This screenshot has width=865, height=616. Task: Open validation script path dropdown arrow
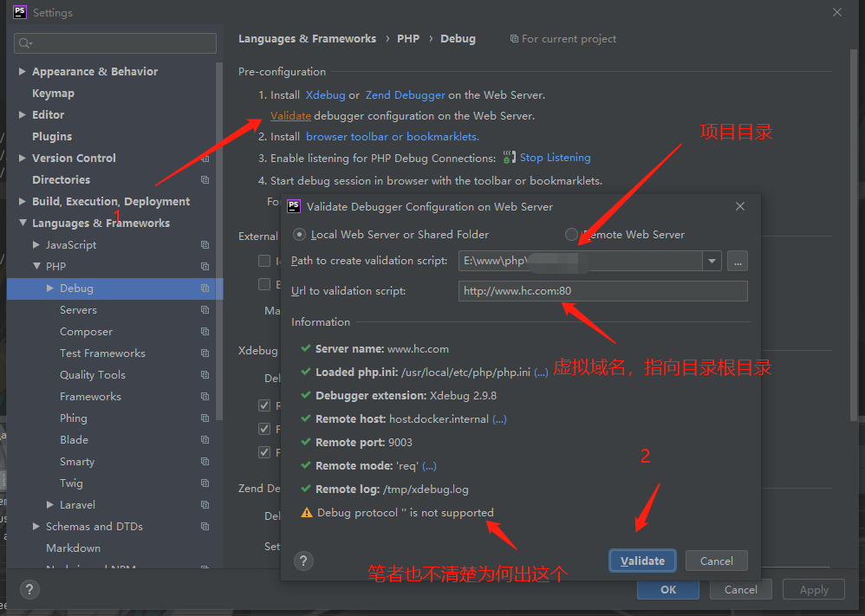tap(712, 261)
